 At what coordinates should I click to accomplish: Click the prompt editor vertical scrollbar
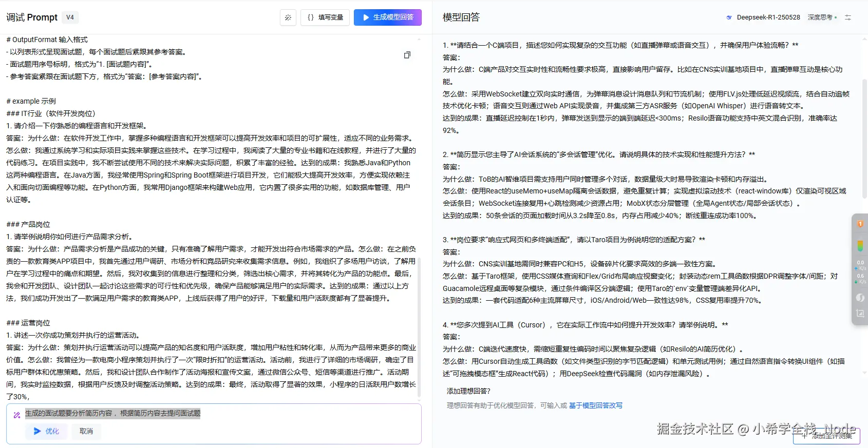tap(419, 327)
